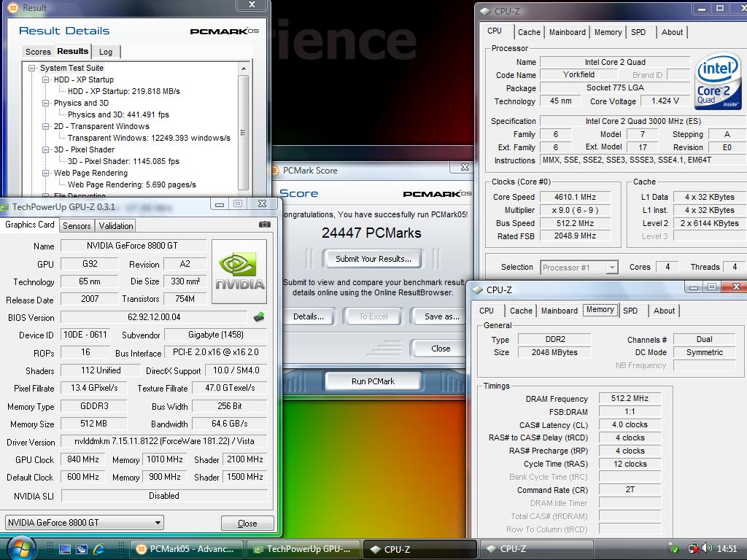Collapse the Physics and 3D node
The image size is (747, 560).
point(46,103)
